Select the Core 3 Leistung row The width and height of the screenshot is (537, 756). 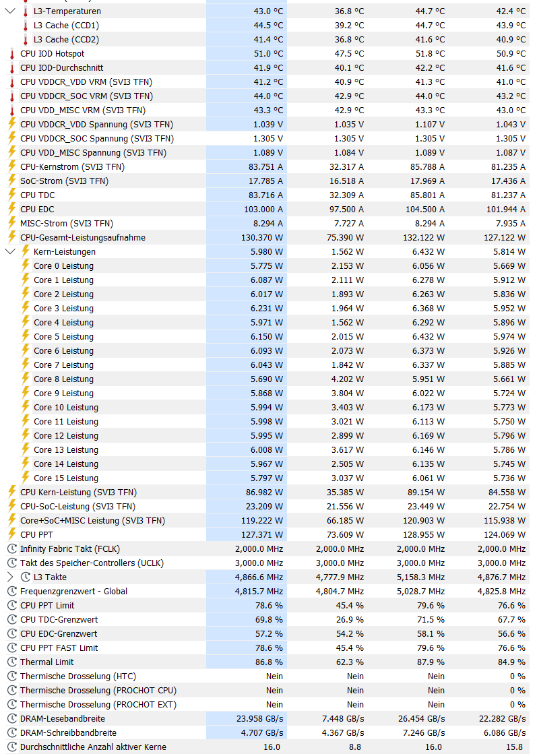coord(267,308)
